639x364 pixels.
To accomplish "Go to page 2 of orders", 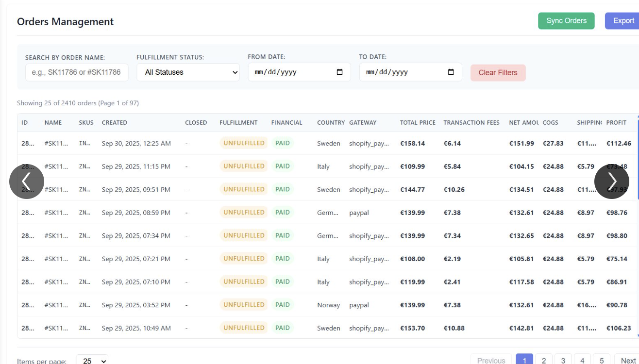I will 544,360.
